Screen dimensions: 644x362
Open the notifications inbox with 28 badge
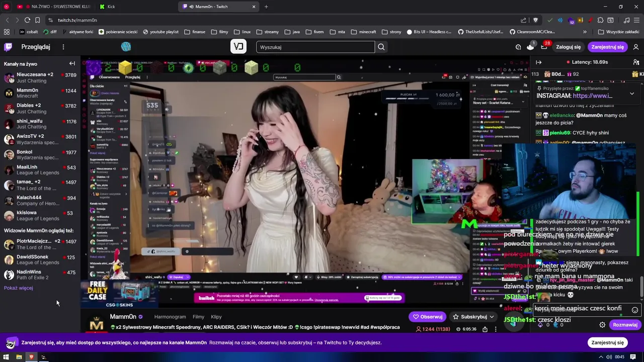pyautogui.click(x=544, y=47)
